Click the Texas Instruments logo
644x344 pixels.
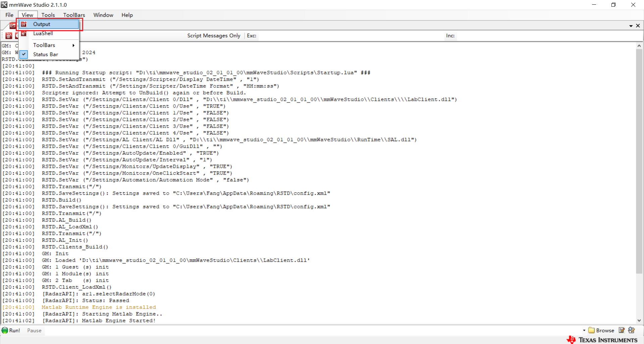tap(602, 340)
